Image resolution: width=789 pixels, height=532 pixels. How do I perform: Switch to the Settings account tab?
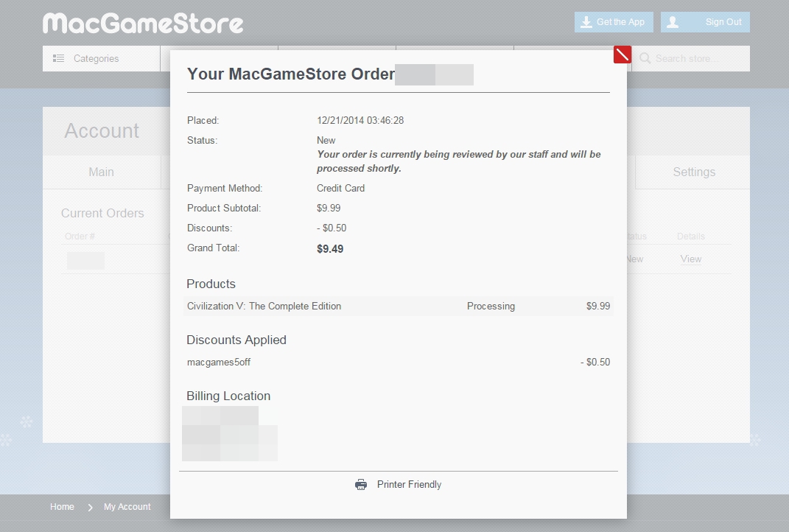coord(694,172)
